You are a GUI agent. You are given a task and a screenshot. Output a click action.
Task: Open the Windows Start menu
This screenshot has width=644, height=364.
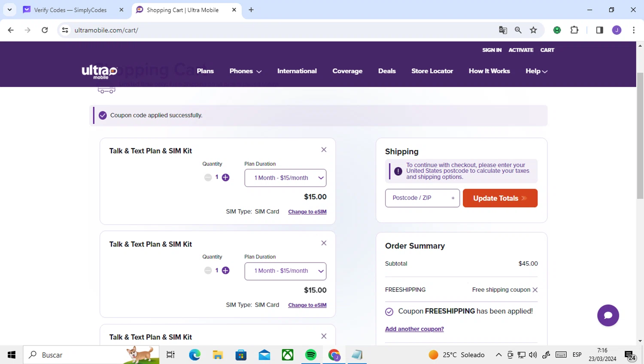[x=12, y=355]
